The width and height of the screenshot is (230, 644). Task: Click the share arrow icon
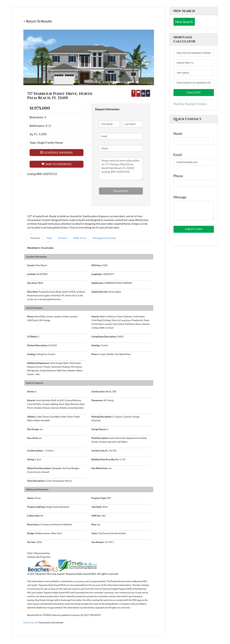point(148,93)
